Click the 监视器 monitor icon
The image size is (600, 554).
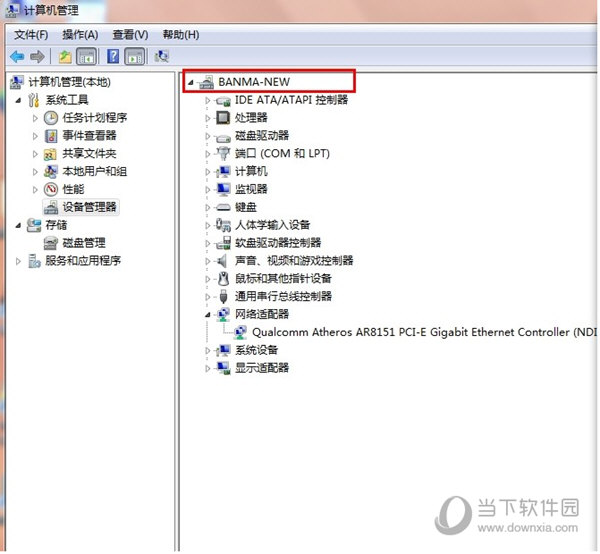click(x=223, y=189)
